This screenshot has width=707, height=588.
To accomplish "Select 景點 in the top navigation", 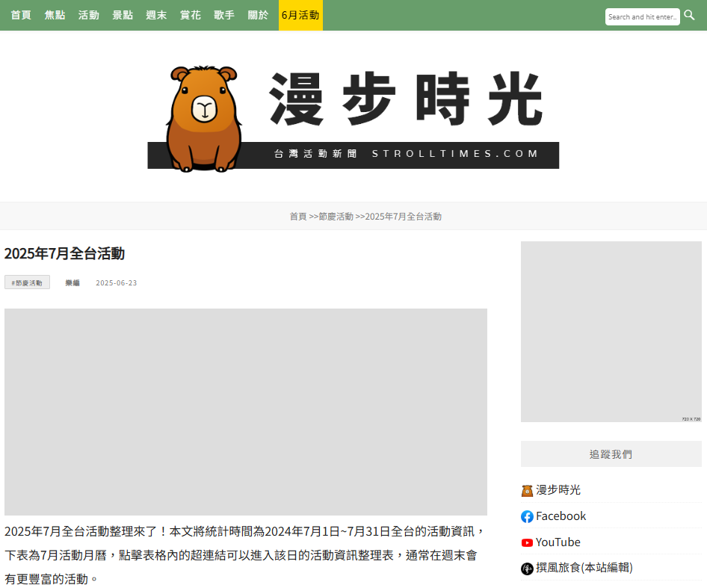I will pyautogui.click(x=123, y=15).
